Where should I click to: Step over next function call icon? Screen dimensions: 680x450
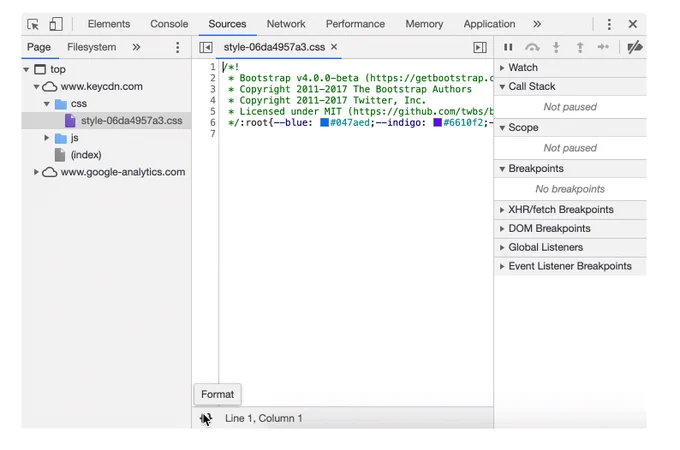pyautogui.click(x=532, y=47)
